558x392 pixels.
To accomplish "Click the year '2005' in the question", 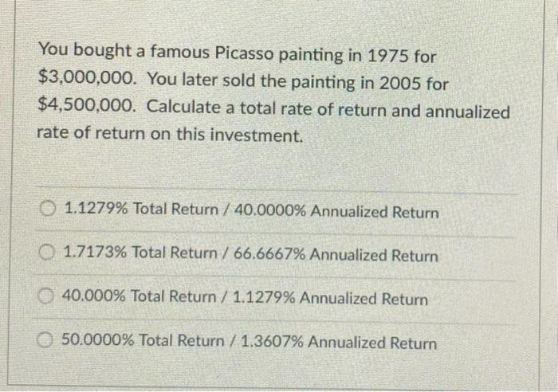I will 400,83.
